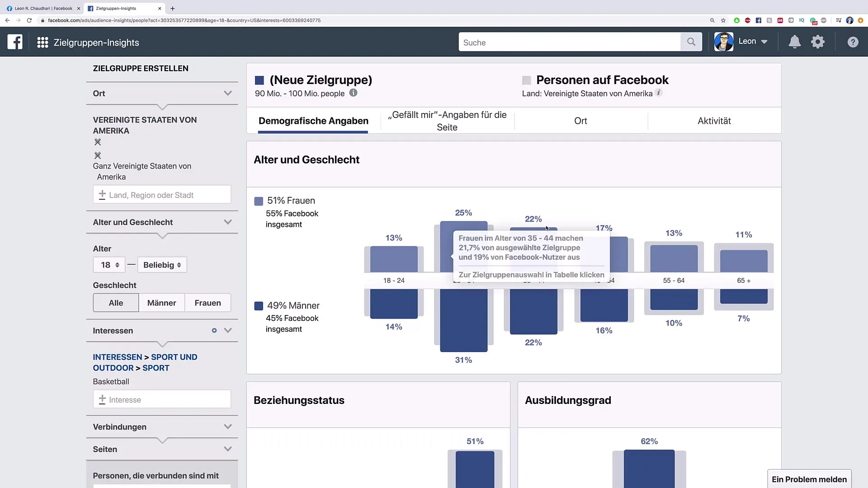Select women 65 + bar (11%)
This screenshot has height=488, width=868.
744,261
